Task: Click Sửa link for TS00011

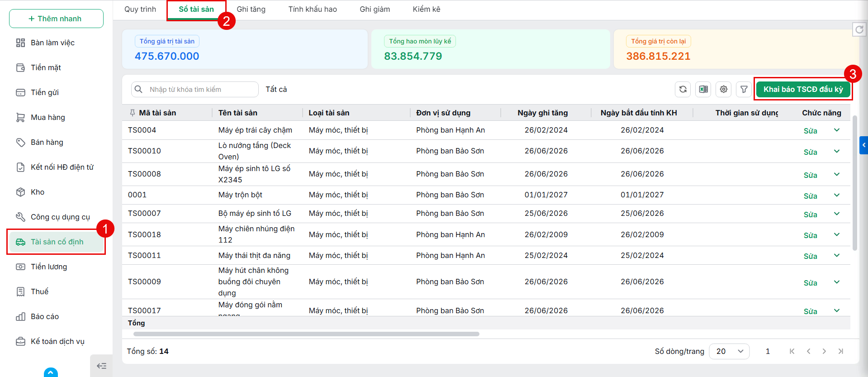Action: (x=810, y=256)
